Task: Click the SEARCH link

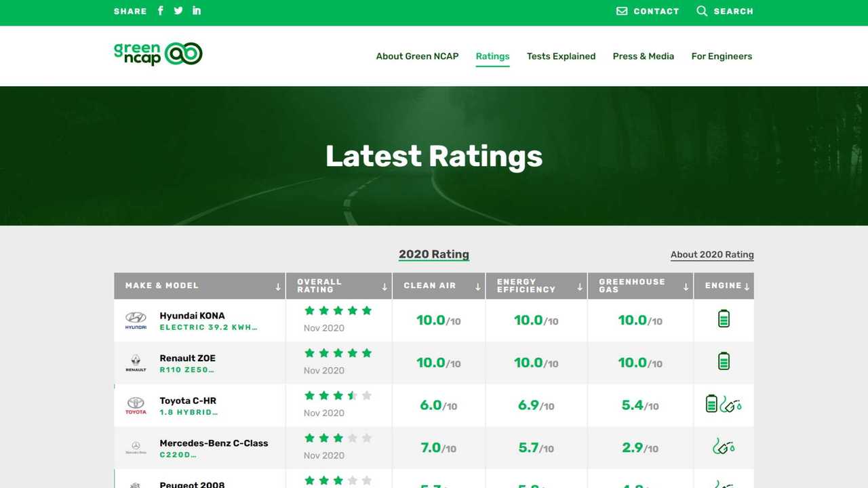Action: pyautogui.click(x=733, y=12)
